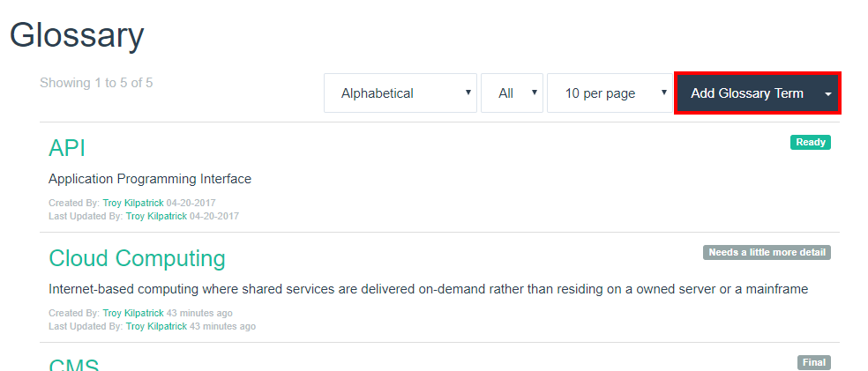Open Troy Kilpatrick in Cloud Computing Last Updated By line
Viewport: 868px width, 371px height.
157,327
